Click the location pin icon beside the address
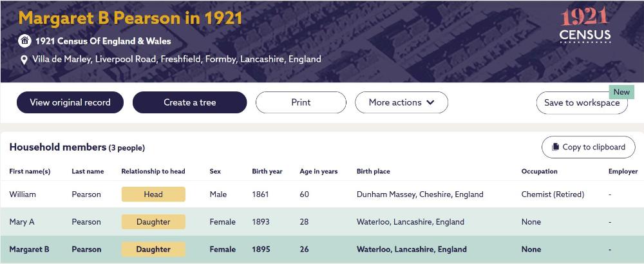Image resolution: width=644 pixels, height=264 pixels. click(24, 60)
